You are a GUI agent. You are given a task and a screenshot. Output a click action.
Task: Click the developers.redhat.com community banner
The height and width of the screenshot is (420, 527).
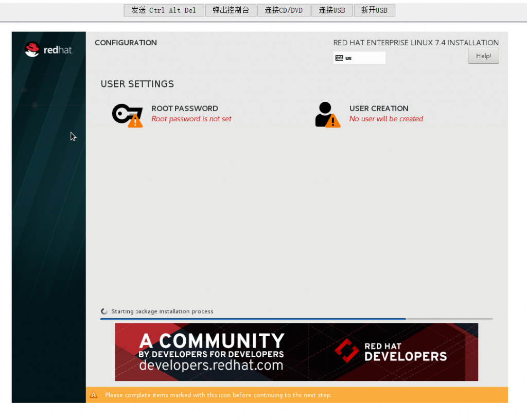point(296,352)
